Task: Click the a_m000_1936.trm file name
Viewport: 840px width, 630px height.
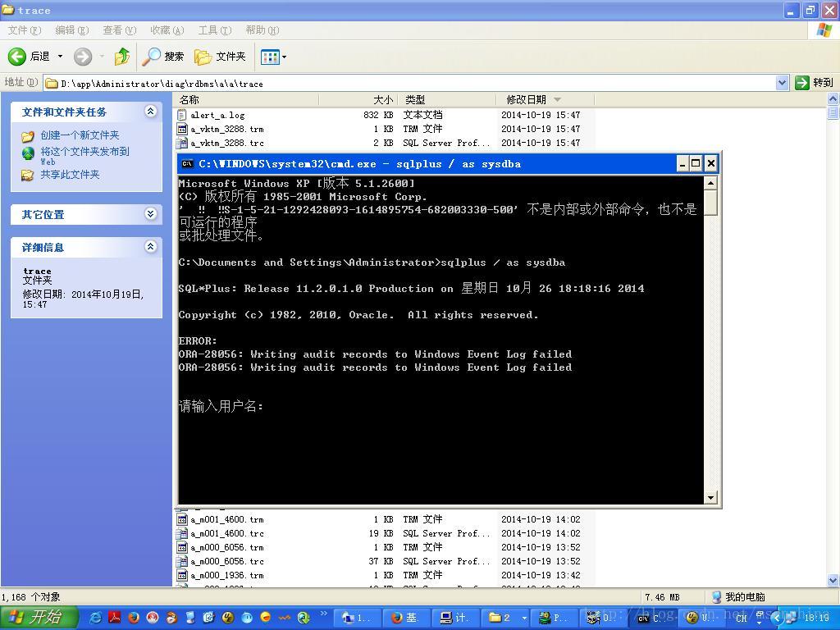Action: click(227, 575)
